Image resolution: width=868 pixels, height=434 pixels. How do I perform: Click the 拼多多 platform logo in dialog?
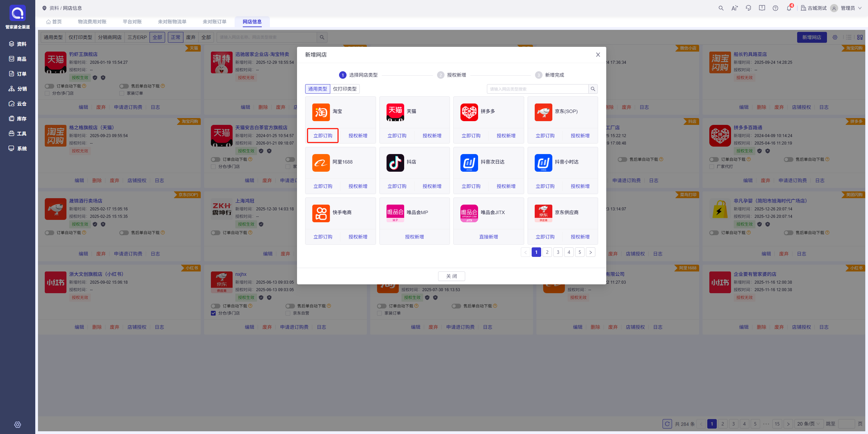pos(469,112)
